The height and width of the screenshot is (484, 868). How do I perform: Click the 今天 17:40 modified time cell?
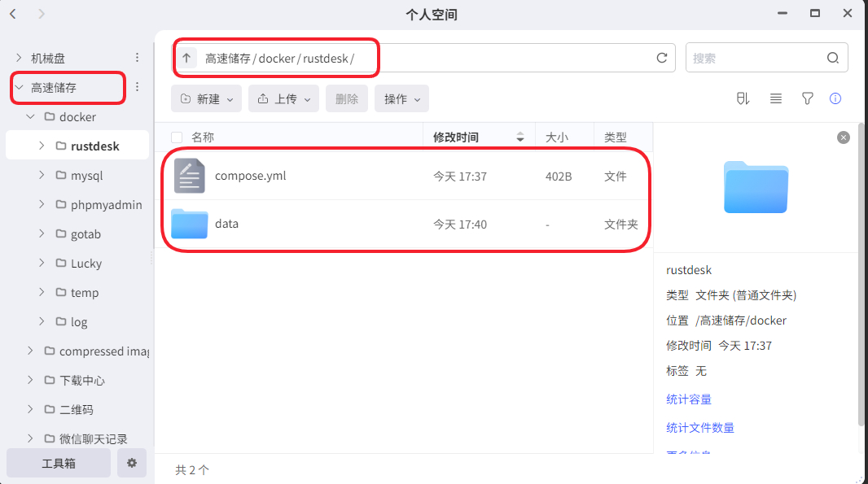coord(460,224)
